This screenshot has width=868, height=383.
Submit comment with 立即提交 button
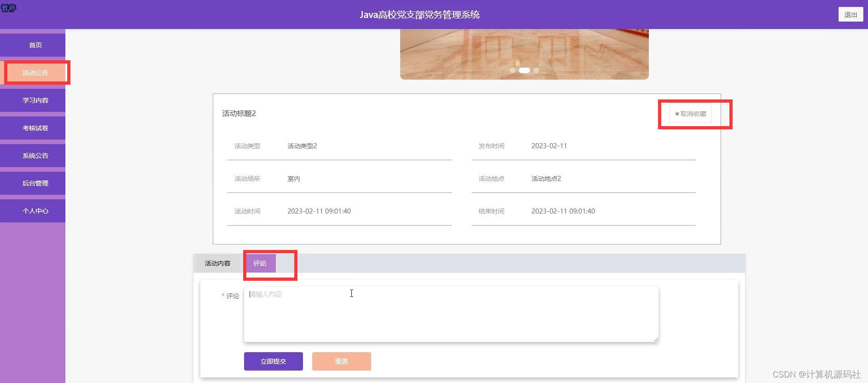pyautogui.click(x=274, y=361)
